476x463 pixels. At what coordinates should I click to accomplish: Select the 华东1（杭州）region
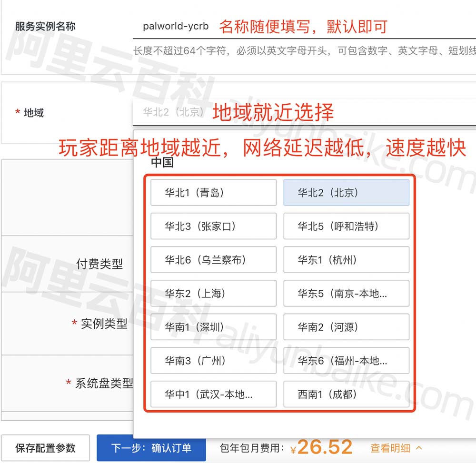coord(346,259)
